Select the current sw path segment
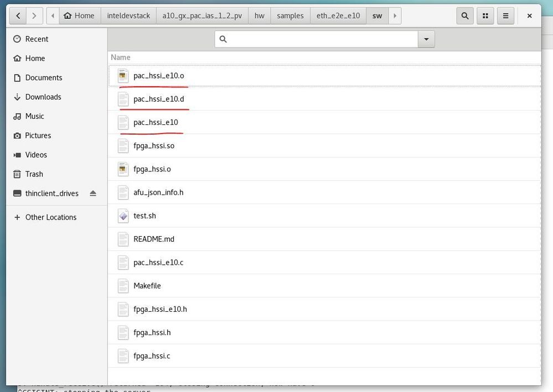The image size is (553, 392). 378,16
